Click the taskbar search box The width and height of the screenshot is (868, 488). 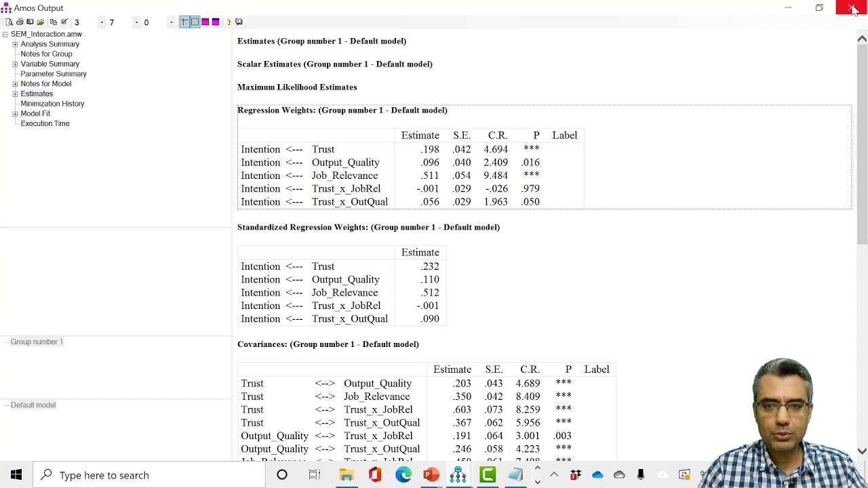[x=149, y=475]
